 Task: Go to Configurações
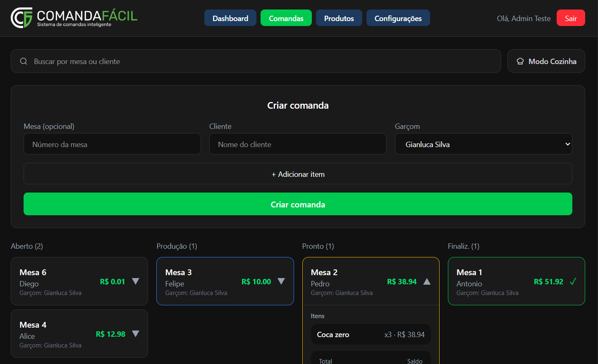398,18
